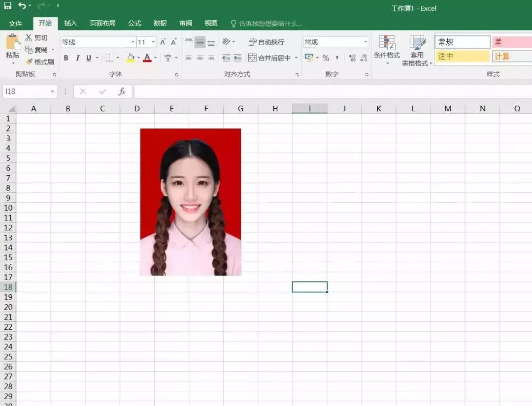
Task: Switch to the 插入 (Insert) tab
Action: pos(71,23)
